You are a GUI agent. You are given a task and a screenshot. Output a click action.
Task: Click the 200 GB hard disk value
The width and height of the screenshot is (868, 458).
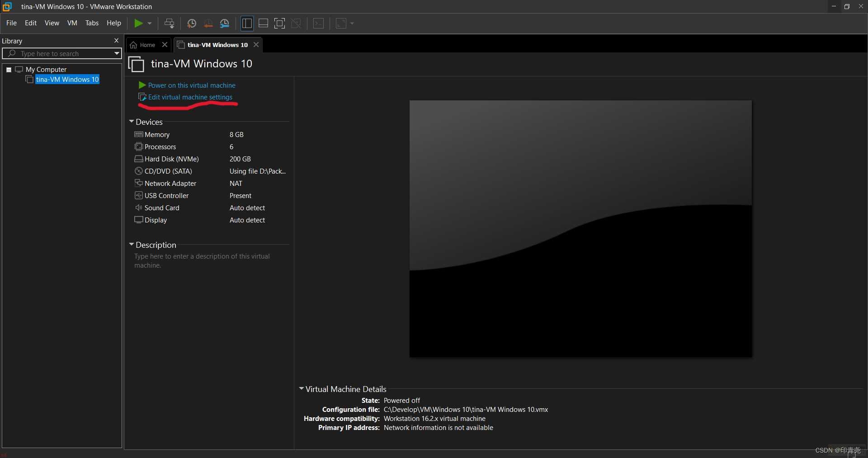click(x=240, y=159)
